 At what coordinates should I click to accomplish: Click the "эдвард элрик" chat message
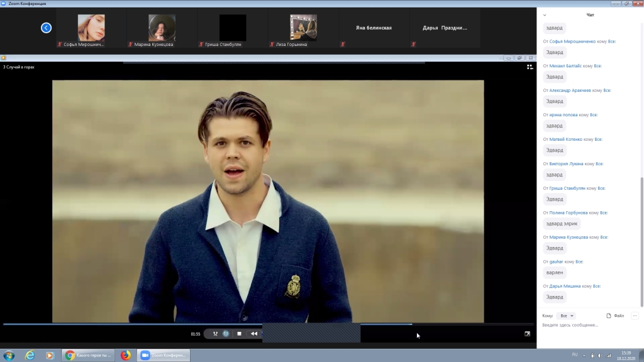(562, 224)
